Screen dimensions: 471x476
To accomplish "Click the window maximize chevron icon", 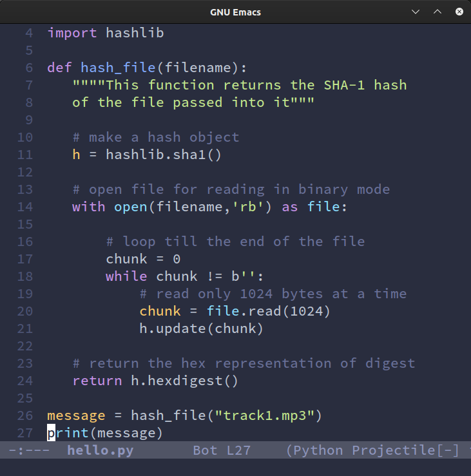I will [x=437, y=12].
